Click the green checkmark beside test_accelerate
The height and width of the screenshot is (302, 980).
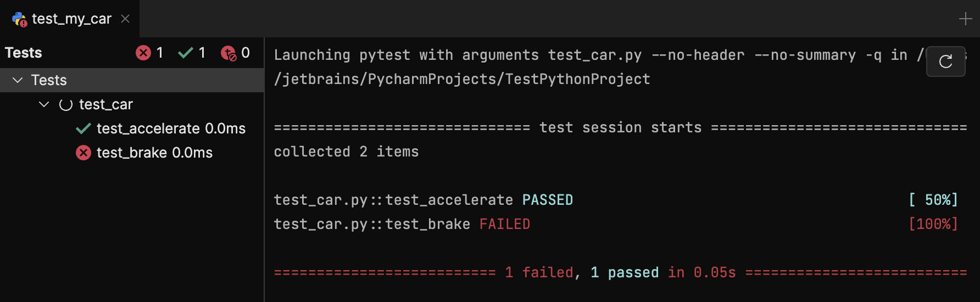pos(83,128)
